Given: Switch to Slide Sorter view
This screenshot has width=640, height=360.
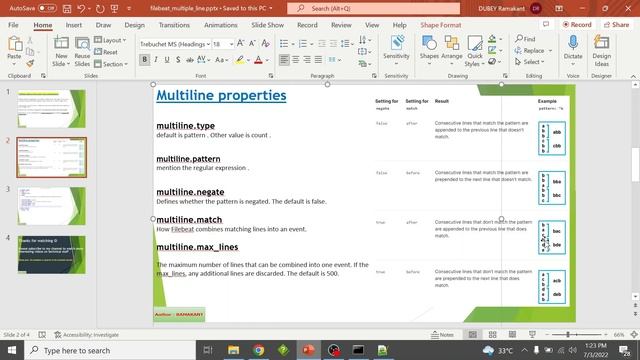Looking at the screenshot, I should tap(493, 335).
